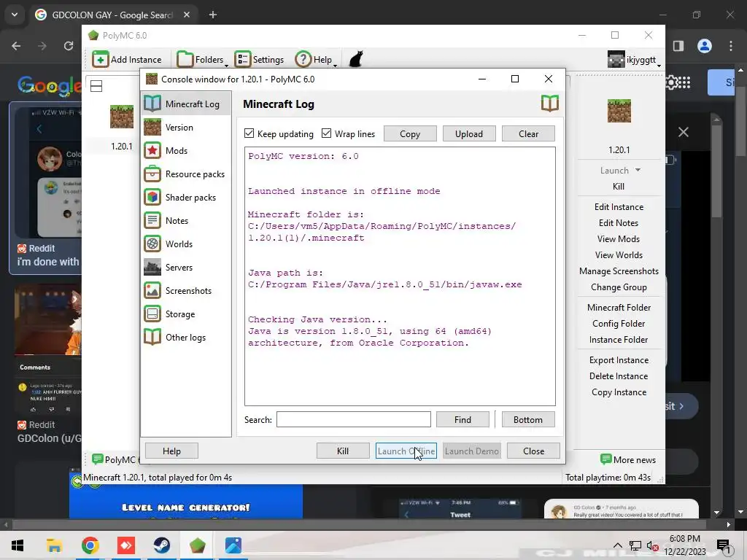The height and width of the screenshot is (560, 747).
Task: Click the Chrome reload button
Action: tap(69, 46)
